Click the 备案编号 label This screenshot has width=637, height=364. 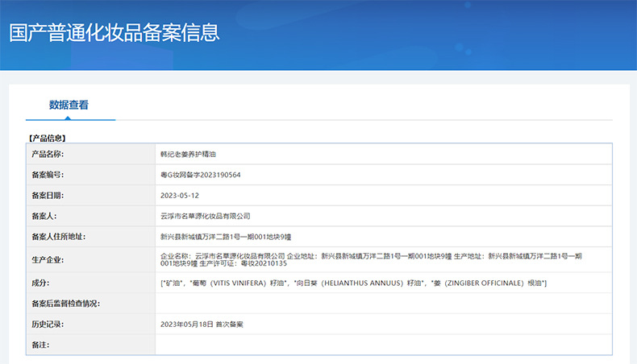(x=48, y=175)
